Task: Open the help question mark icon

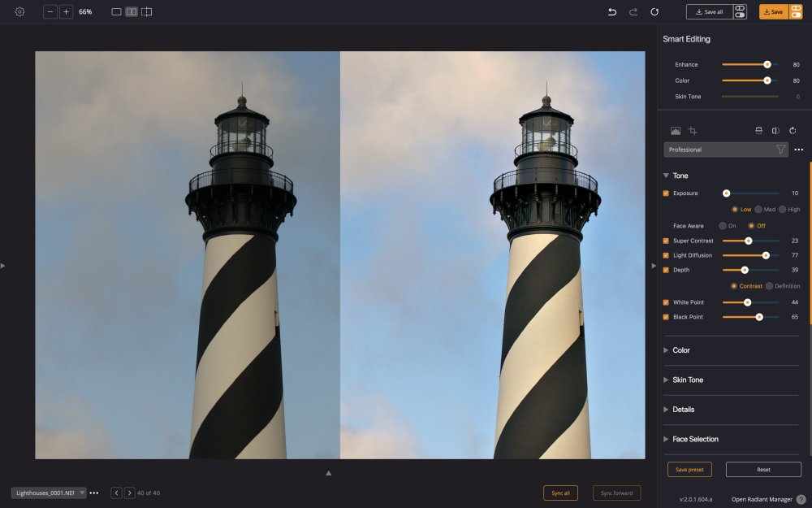Action: 801,499
